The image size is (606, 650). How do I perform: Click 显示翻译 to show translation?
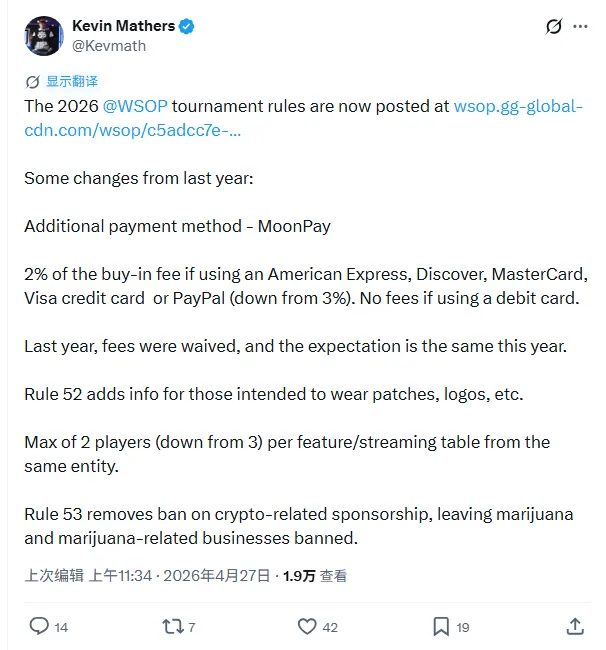(x=72, y=81)
